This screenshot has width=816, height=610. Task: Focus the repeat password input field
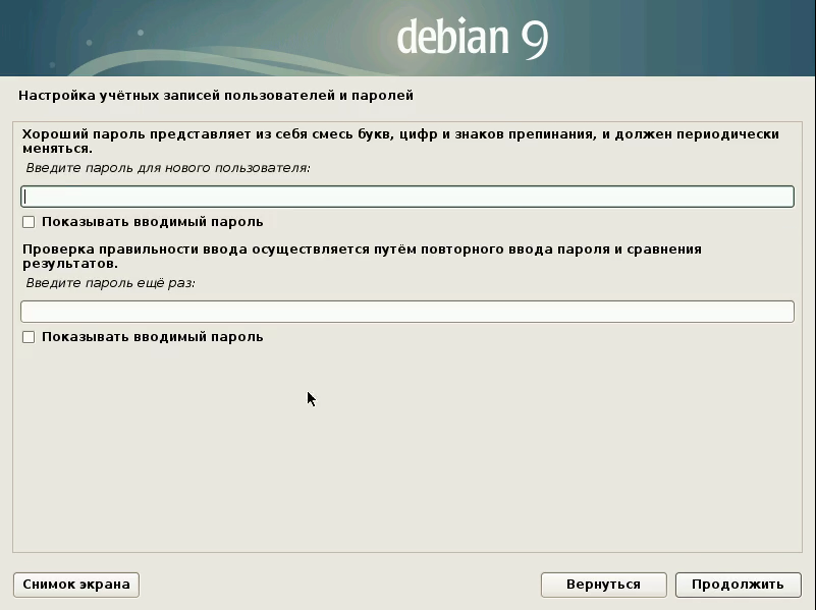click(x=407, y=312)
